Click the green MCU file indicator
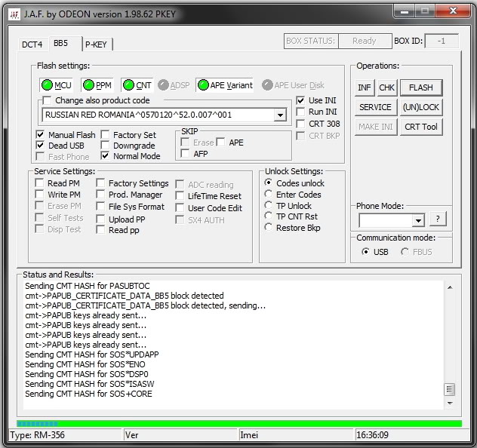477x448 pixels. (x=47, y=85)
